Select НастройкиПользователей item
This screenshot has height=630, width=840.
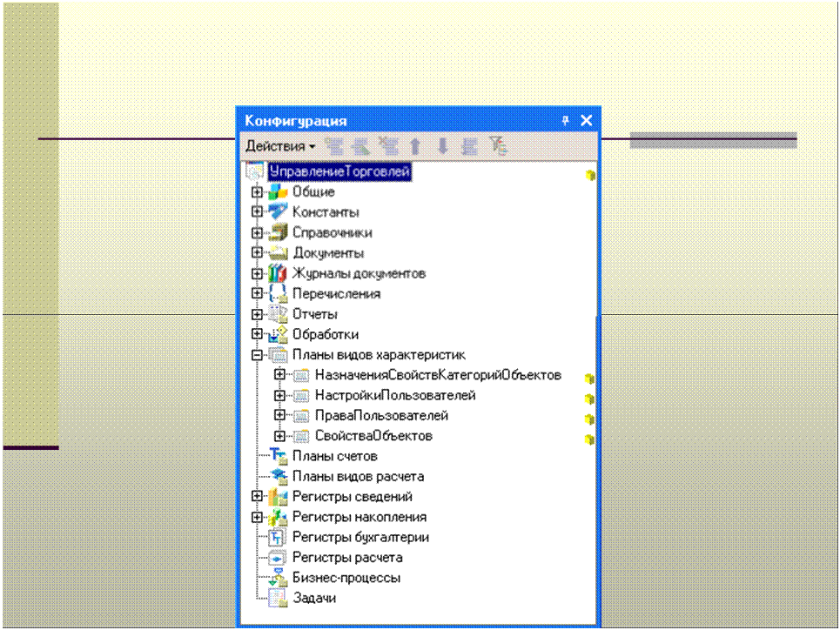click(x=395, y=395)
